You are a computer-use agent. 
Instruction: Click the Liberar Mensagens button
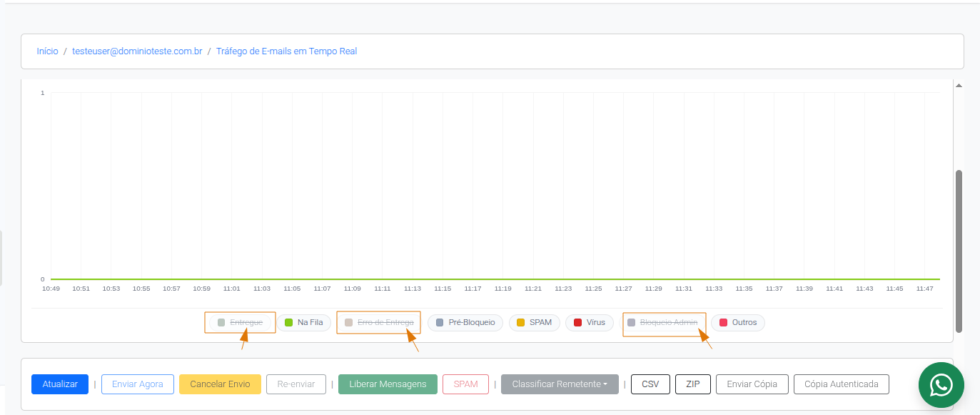pos(388,384)
